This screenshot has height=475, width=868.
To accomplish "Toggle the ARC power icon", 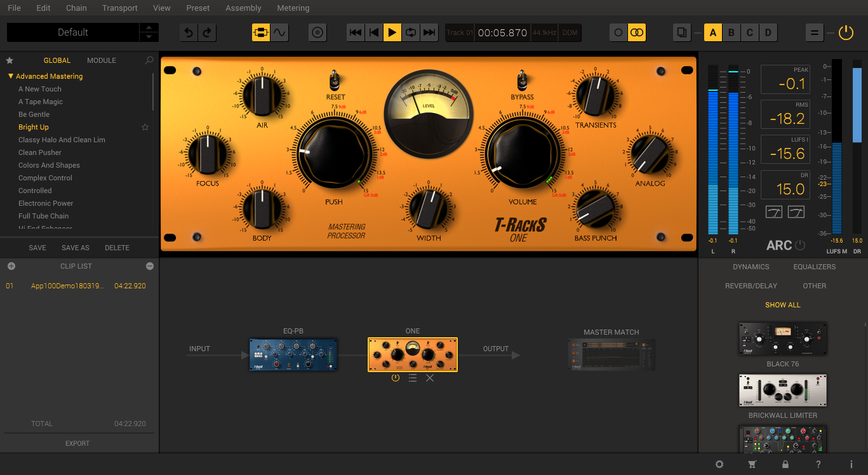I will tap(800, 245).
